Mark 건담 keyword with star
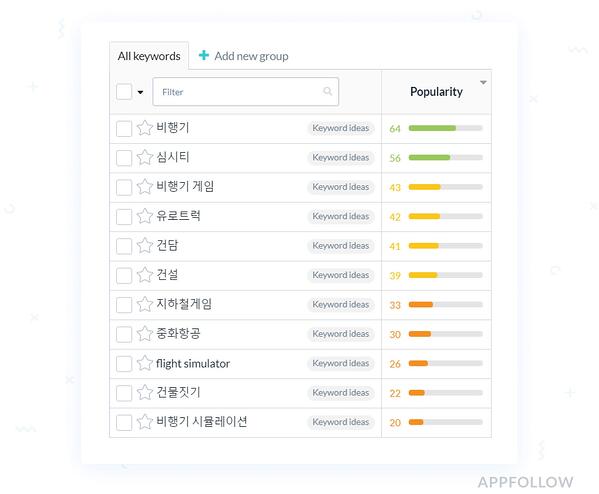Viewport: 599px width, 494px height. point(145,246)
